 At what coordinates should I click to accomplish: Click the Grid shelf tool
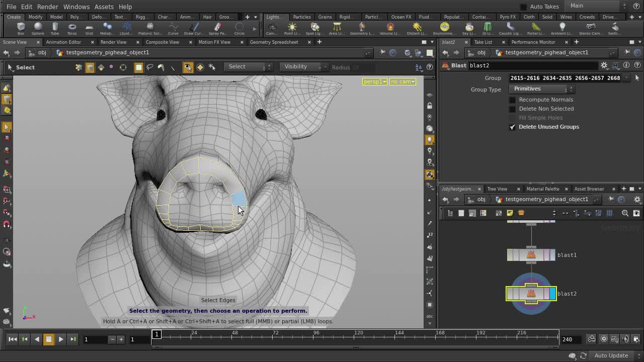click(x=89, y=28)
